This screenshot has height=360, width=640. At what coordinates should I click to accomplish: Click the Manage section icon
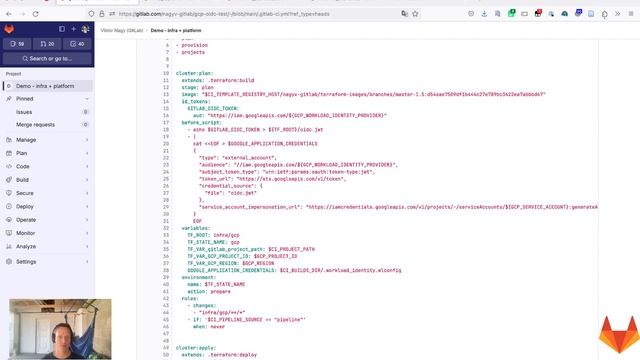click(9, 140)
